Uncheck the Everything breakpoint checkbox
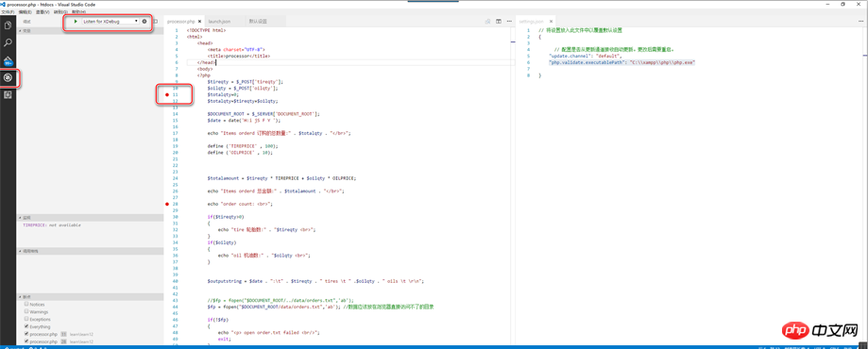 click(x=26, y=327)
